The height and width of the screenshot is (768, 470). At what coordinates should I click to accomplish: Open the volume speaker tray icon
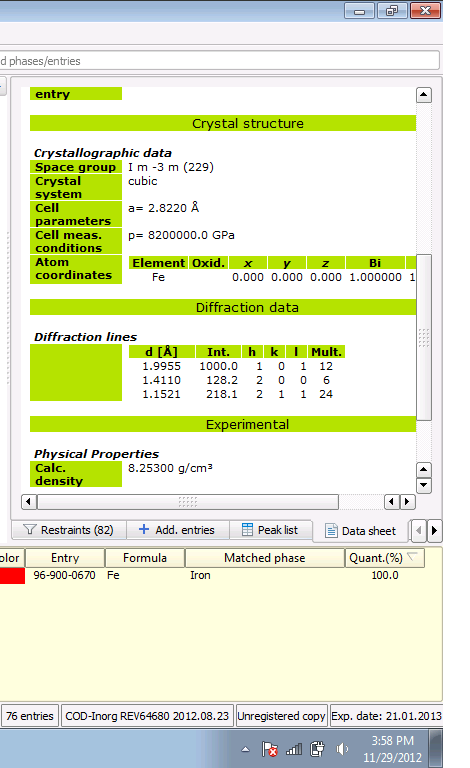tap(342, 749)
